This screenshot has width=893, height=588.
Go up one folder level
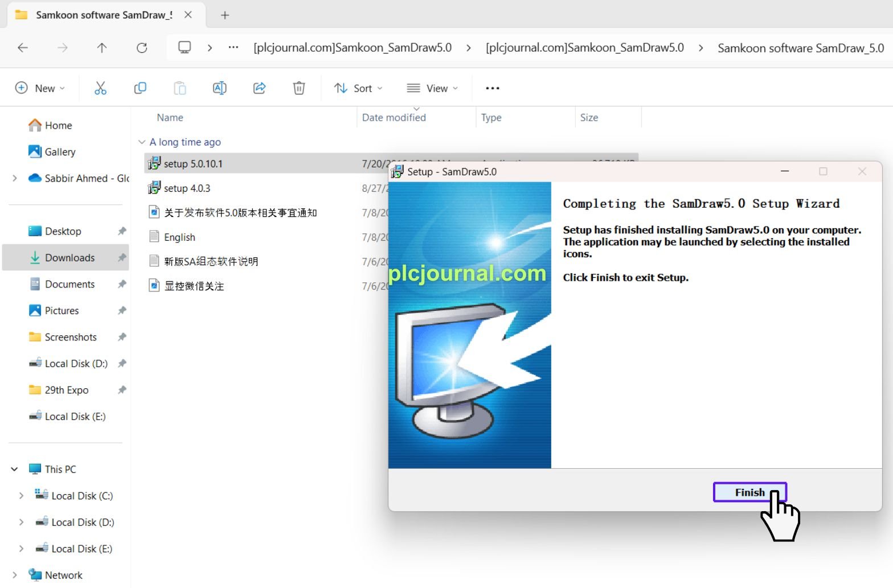click(102, 48)
